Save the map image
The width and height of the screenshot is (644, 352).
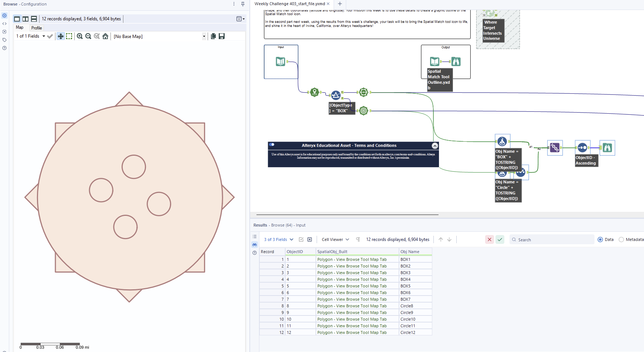[222, 36]
